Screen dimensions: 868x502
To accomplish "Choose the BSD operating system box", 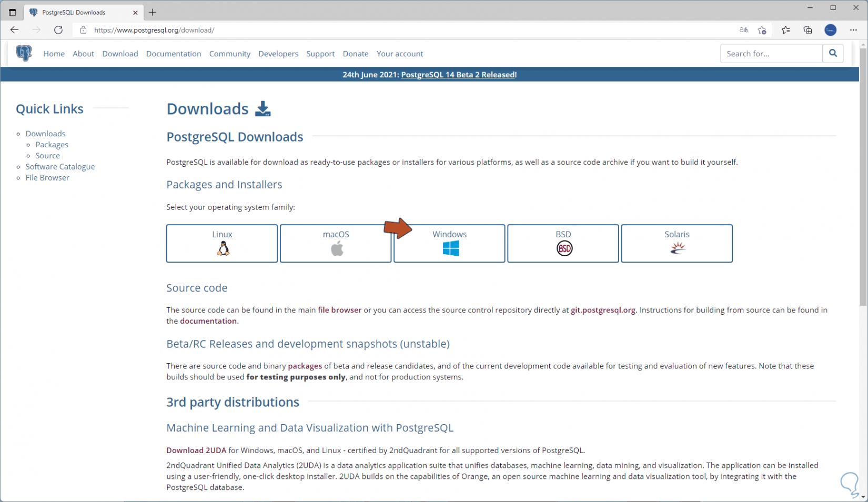I will pos(563,244).
